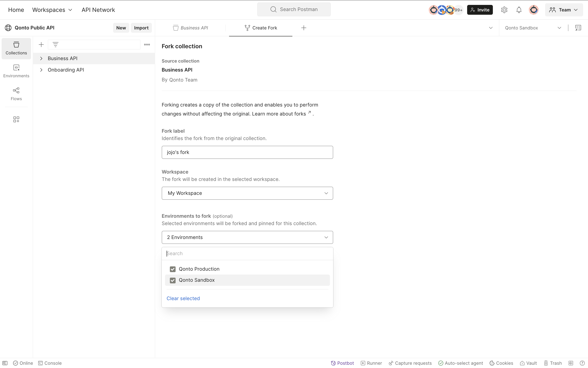The image size is (588, 368).
Task: Click the 99+ team members badge
Action: point(459,10)
